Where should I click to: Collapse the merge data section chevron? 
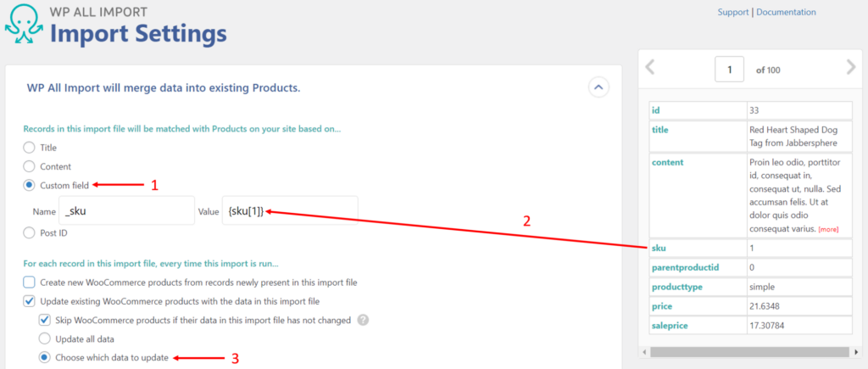[x=598, y=87]
